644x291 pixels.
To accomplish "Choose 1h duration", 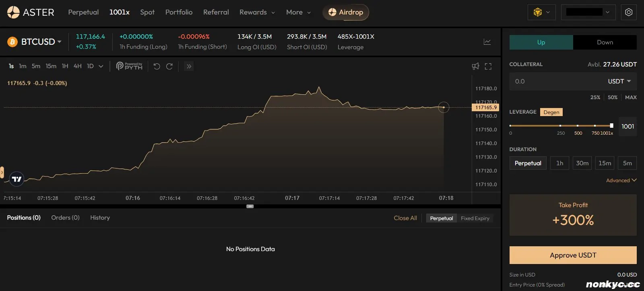I will coord(559,163).
